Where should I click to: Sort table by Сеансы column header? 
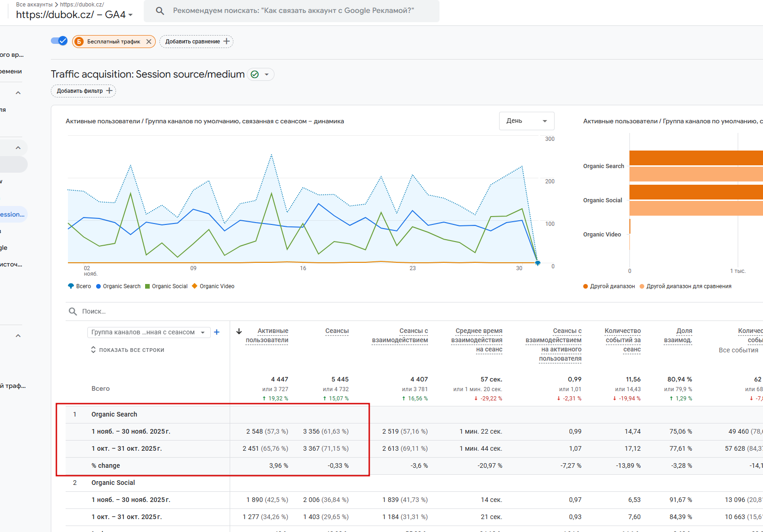pyautogui.click(x=336, y=331)
